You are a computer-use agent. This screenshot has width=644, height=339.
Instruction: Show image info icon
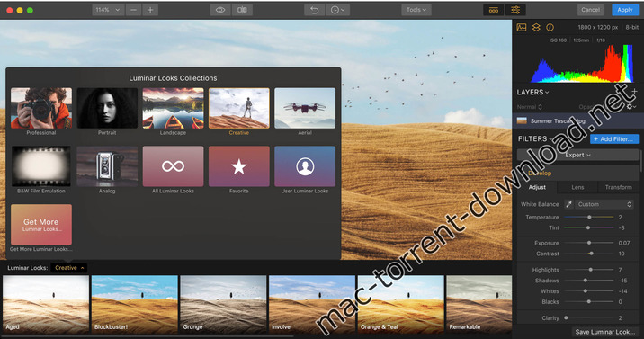point(550,28)
